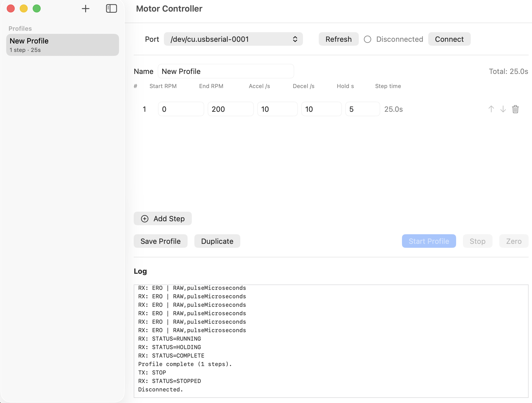Click the Disconnected status text

pos(399,39)
